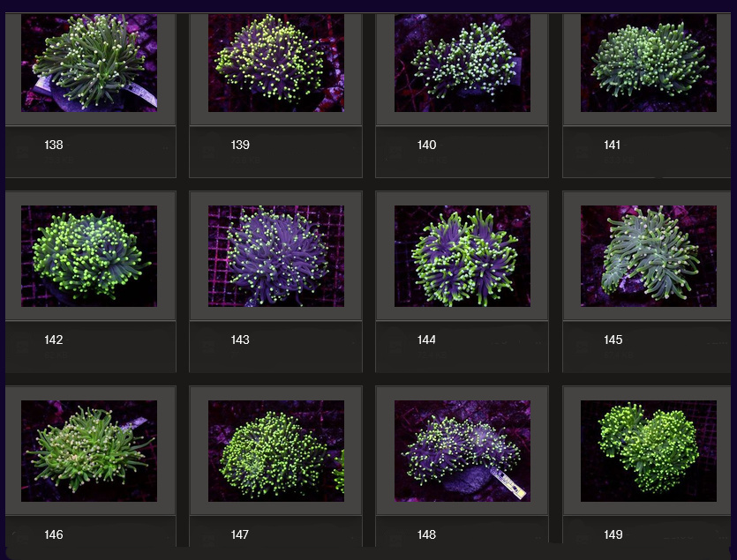Click the file name "139"
This screenshot has width=737, height=560.
[x=240, y=145]
